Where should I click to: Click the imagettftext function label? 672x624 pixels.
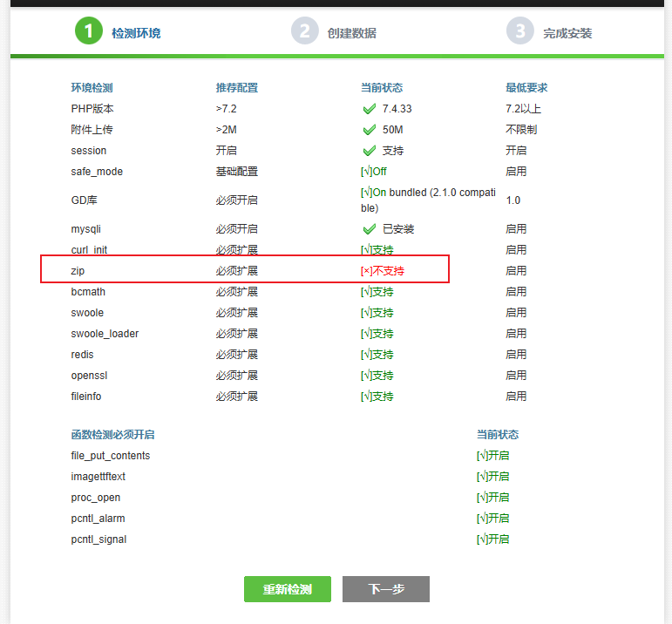[98, 477]
